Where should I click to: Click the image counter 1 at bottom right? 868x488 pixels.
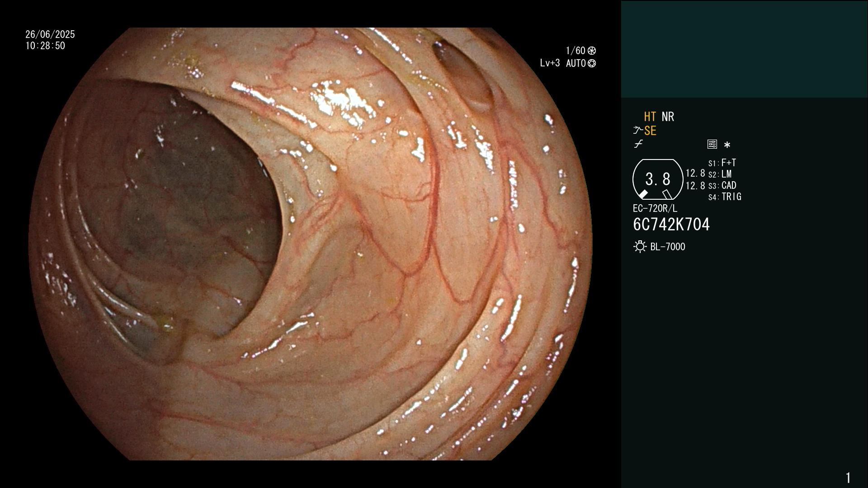coord(848,478)
